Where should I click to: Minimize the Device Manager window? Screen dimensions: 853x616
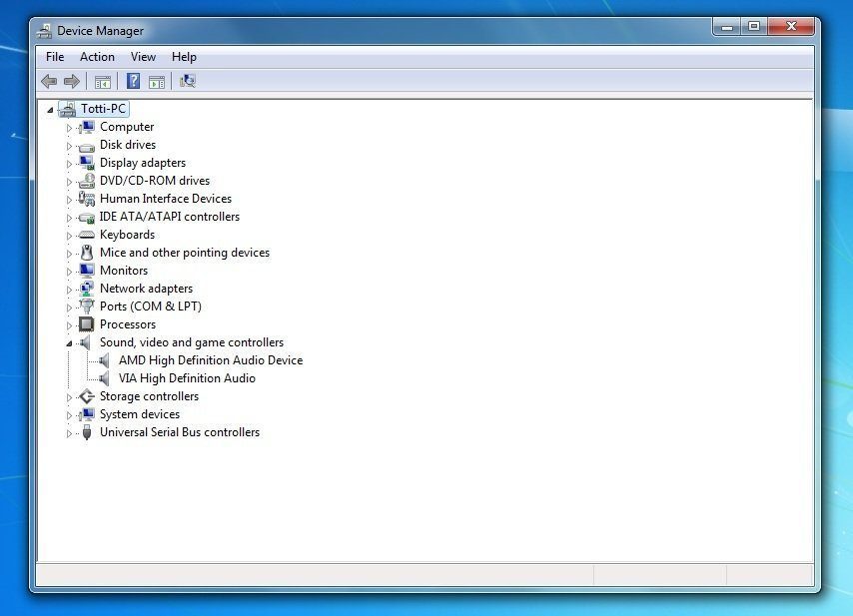pyautogui.click(x=727, y=27)
